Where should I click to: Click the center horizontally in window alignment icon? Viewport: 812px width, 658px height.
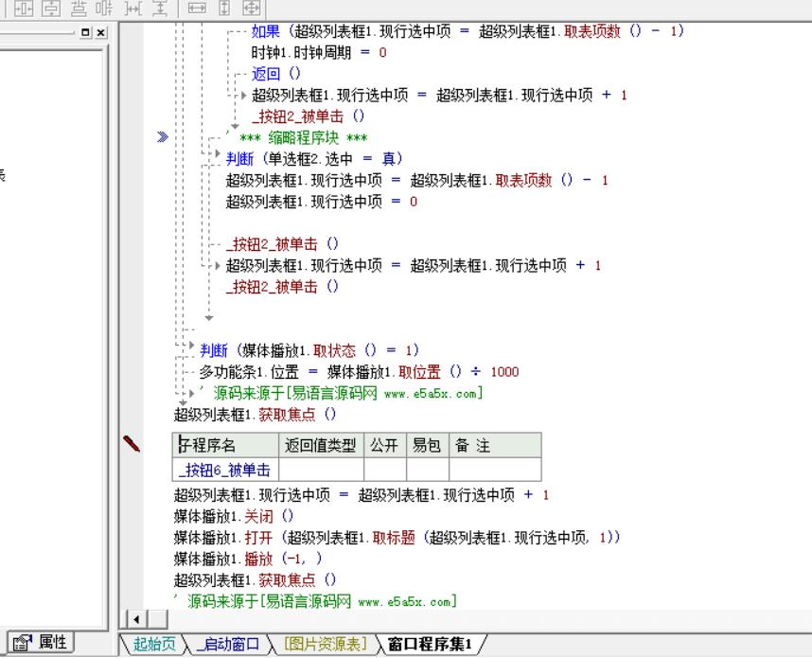(x=24, y=8)
